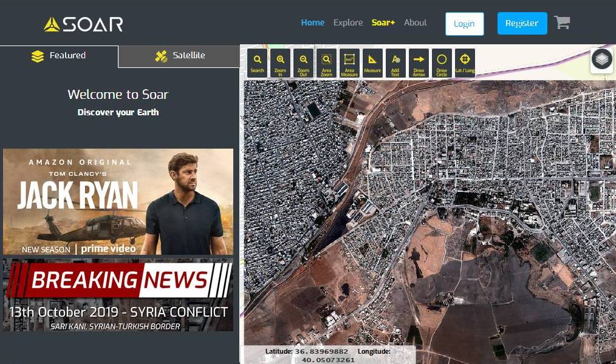Open the map layers switcher
Screen dimensions: 616x364
601,60
